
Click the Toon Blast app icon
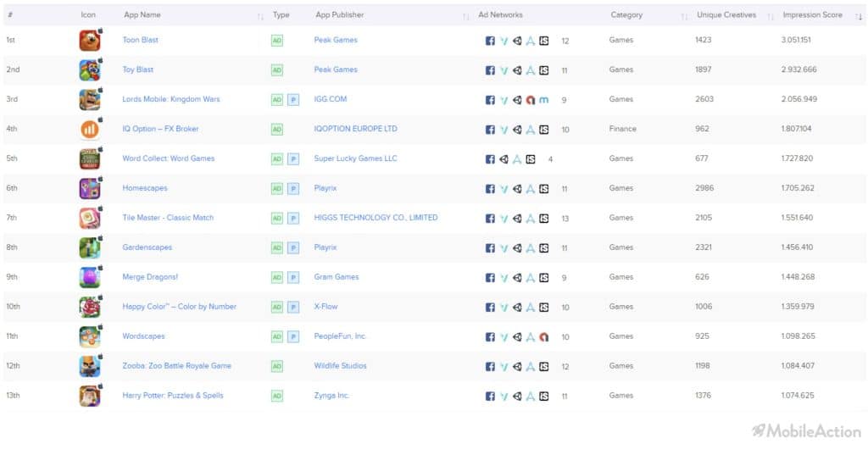point(90,41)
